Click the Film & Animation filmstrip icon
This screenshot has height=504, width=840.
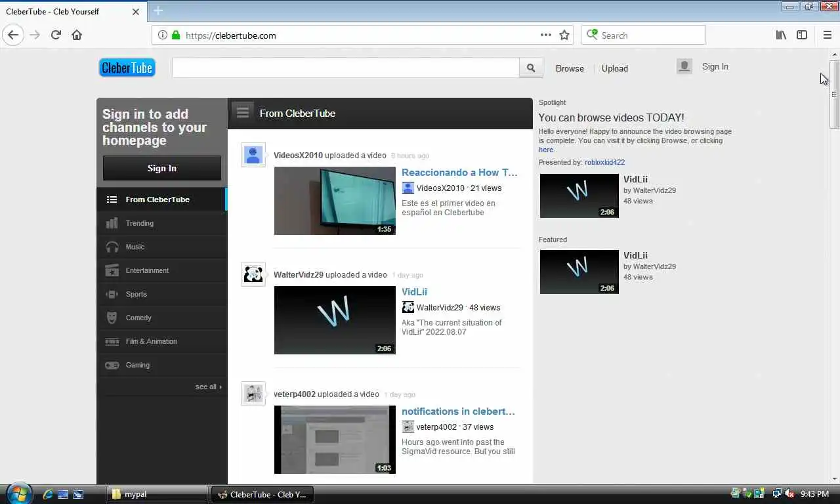coord(112,341)
